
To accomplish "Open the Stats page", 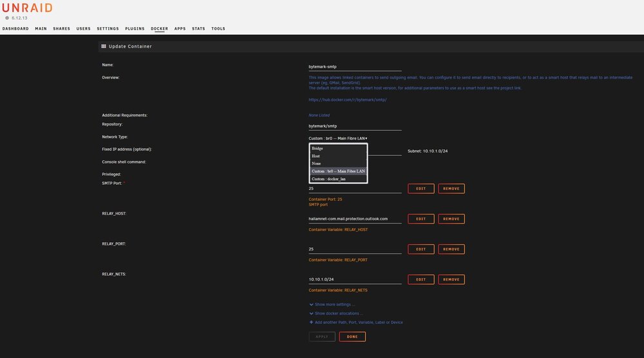I will (198, 29).
